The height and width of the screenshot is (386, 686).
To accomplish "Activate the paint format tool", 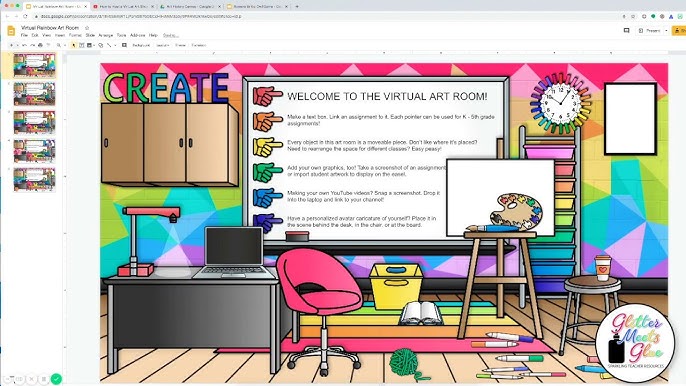I will tap(48, 45).
